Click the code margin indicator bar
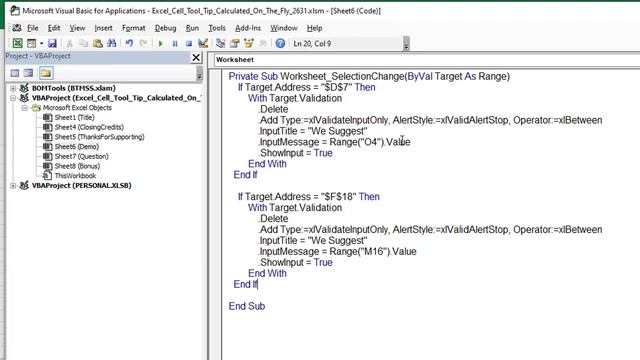 pos(216,214)
